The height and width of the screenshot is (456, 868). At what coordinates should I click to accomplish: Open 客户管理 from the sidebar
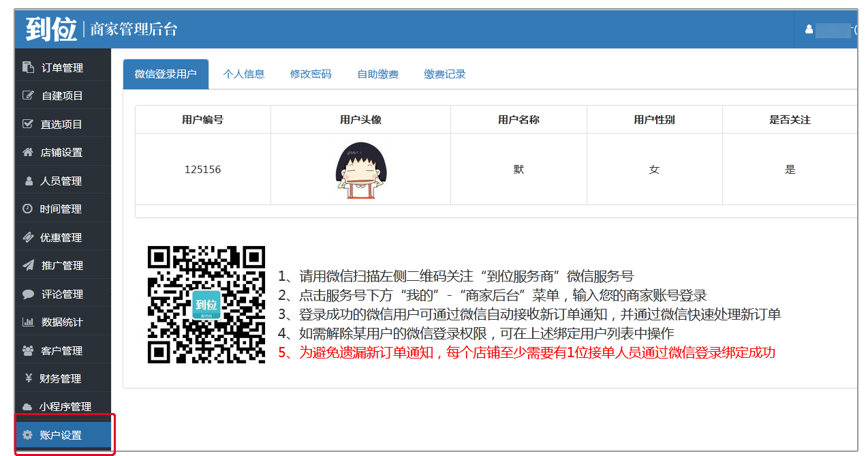pos(61,351)
